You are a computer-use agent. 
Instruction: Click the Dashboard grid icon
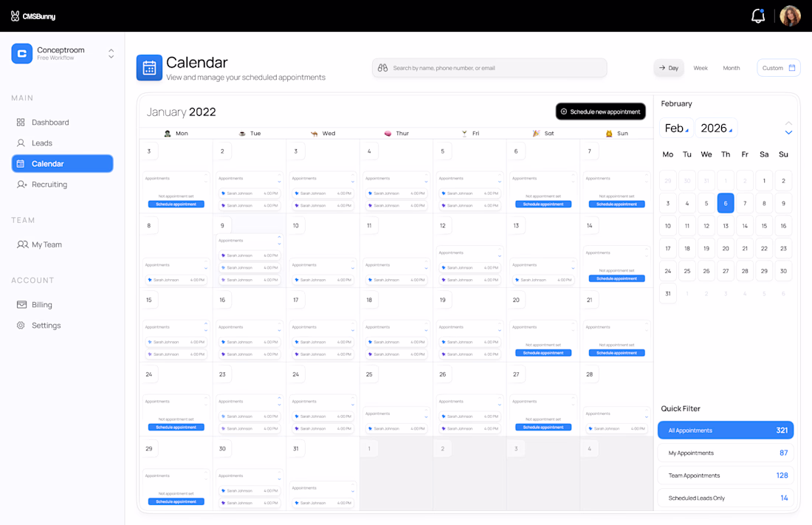21,123
